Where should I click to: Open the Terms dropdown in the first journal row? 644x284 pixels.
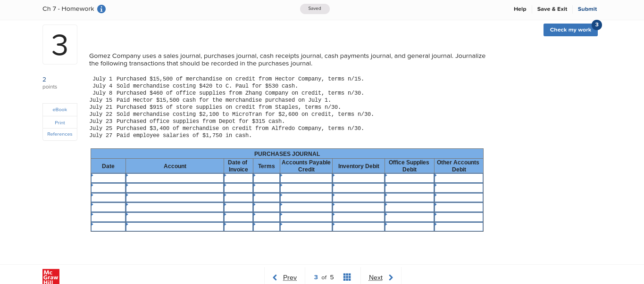[x=266, y=178]
